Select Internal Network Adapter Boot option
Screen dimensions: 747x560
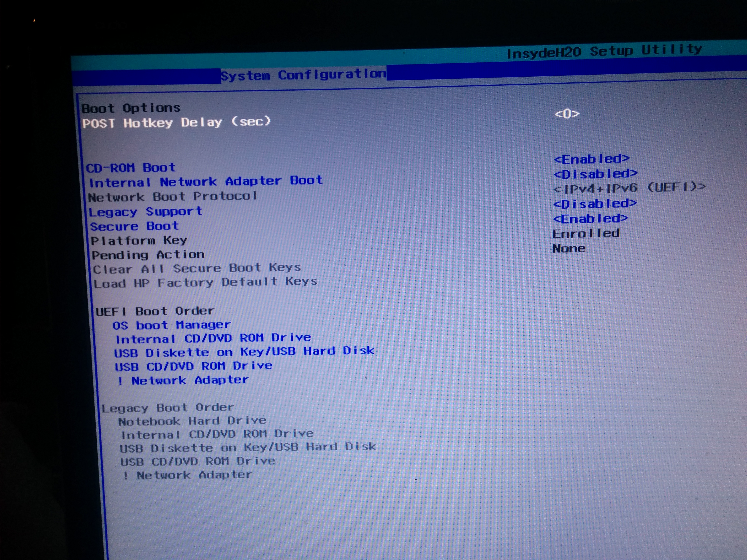tap(205, 182)
